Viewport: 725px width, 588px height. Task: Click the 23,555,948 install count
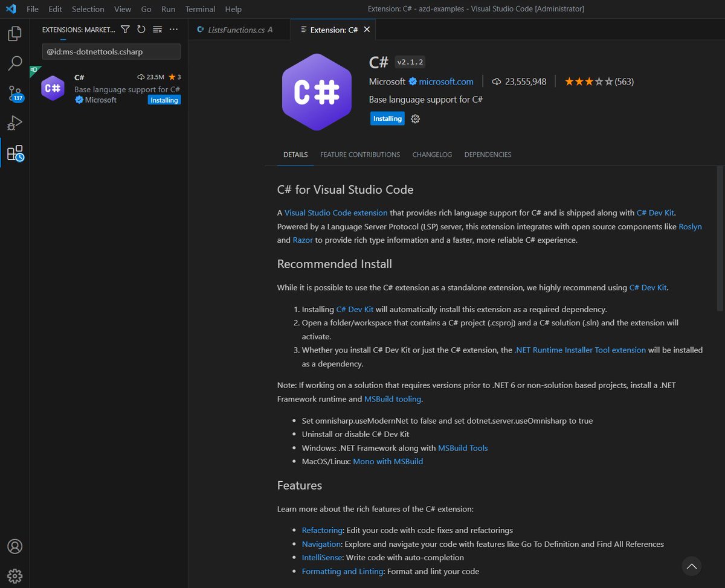(x=519, y=81)
